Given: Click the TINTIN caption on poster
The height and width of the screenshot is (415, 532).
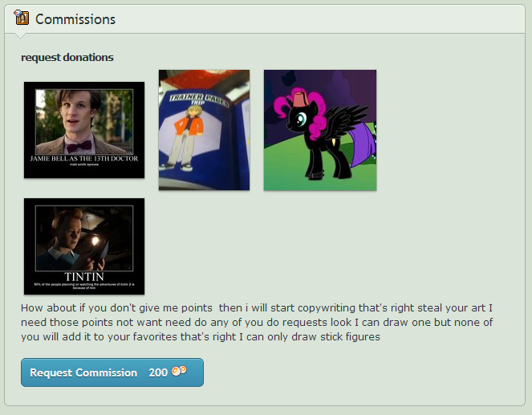Looking at the screenshot, I should [84, 277].
